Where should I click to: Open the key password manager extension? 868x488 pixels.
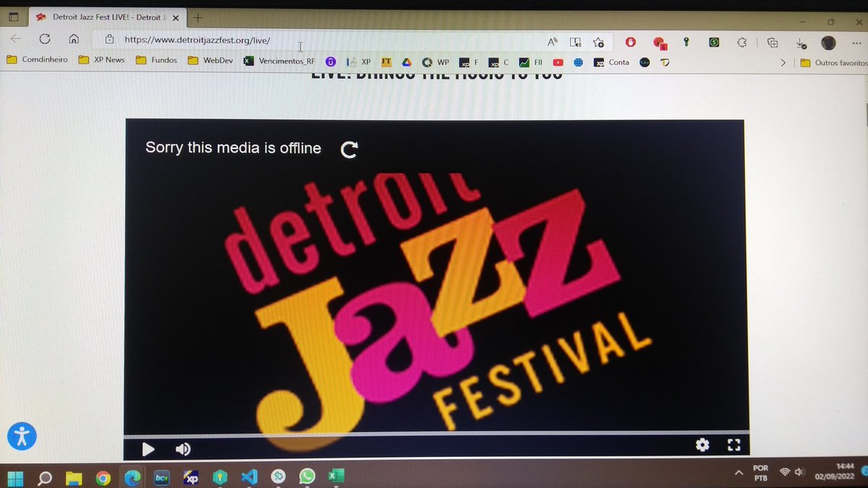click(685, 42)
